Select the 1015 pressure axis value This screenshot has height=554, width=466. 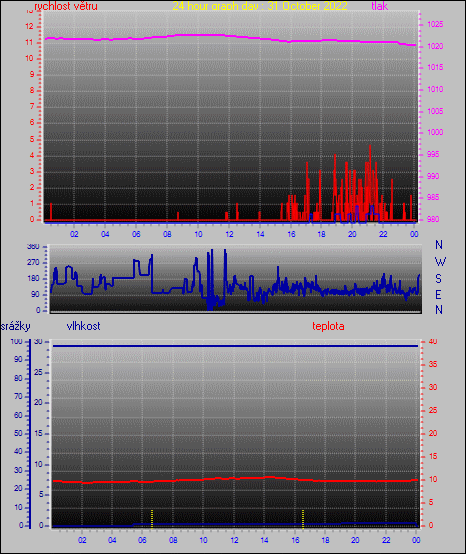coord(435,67)
